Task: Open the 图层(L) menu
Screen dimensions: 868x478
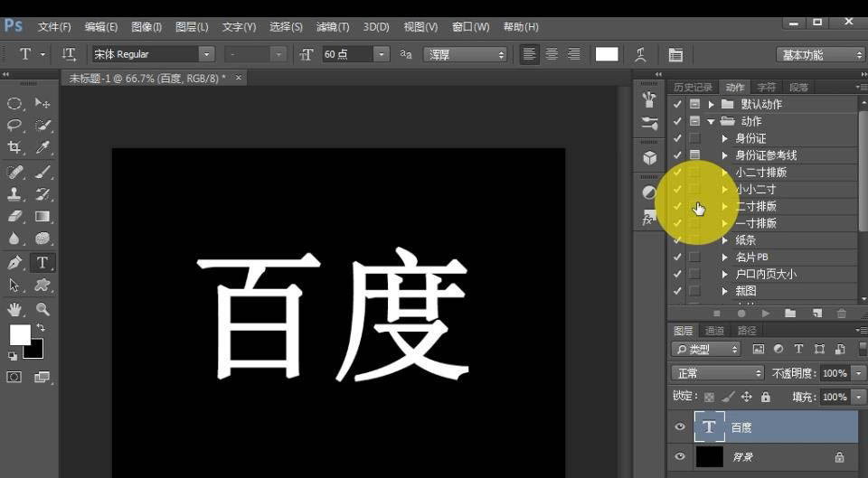Action: coord(192,26)
